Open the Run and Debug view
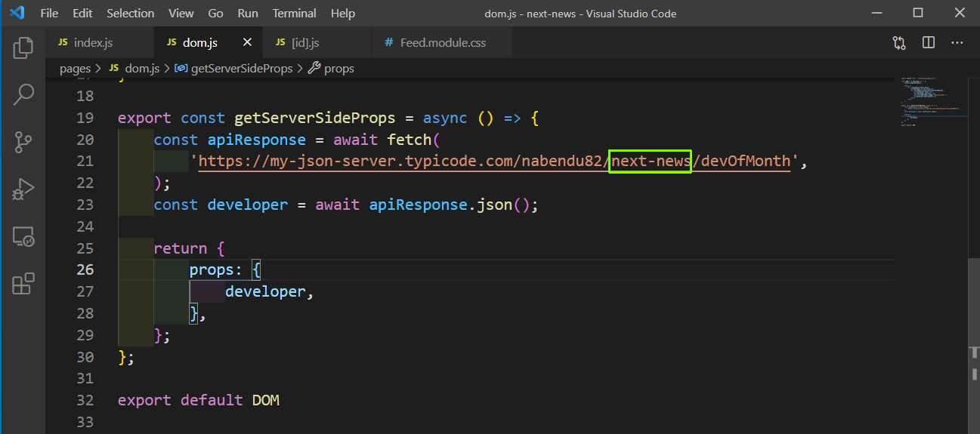The width and height of the screenshot is (980, 434). click(23, 189)
